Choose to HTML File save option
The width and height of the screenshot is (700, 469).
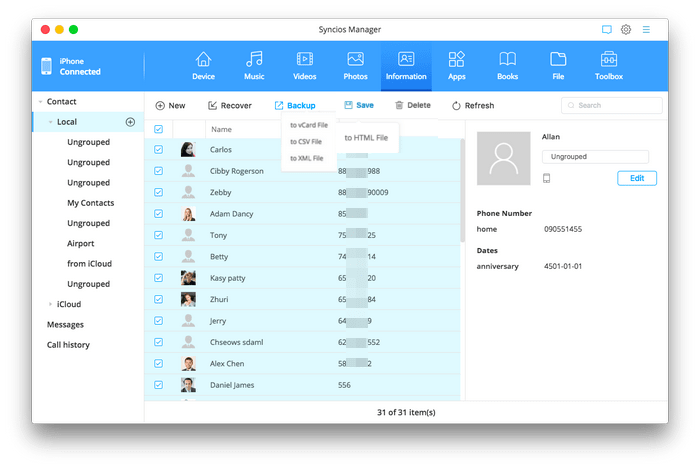click(366, 138)
